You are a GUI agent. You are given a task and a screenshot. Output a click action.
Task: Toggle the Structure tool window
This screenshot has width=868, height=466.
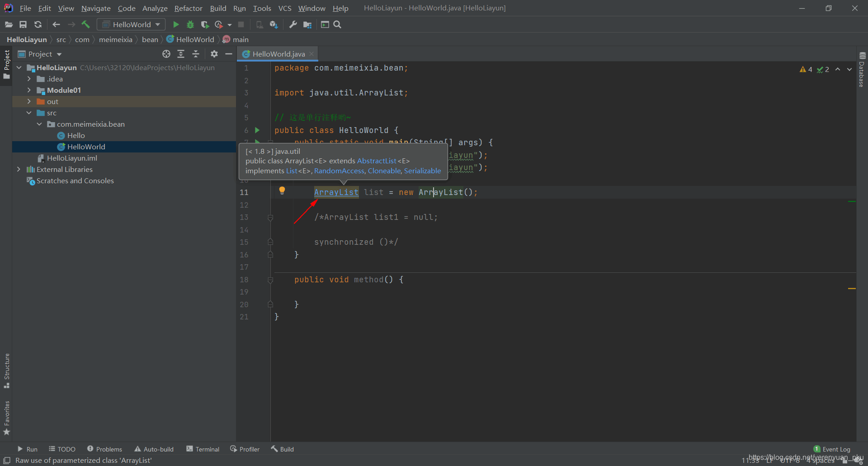[x=6, y=371]
